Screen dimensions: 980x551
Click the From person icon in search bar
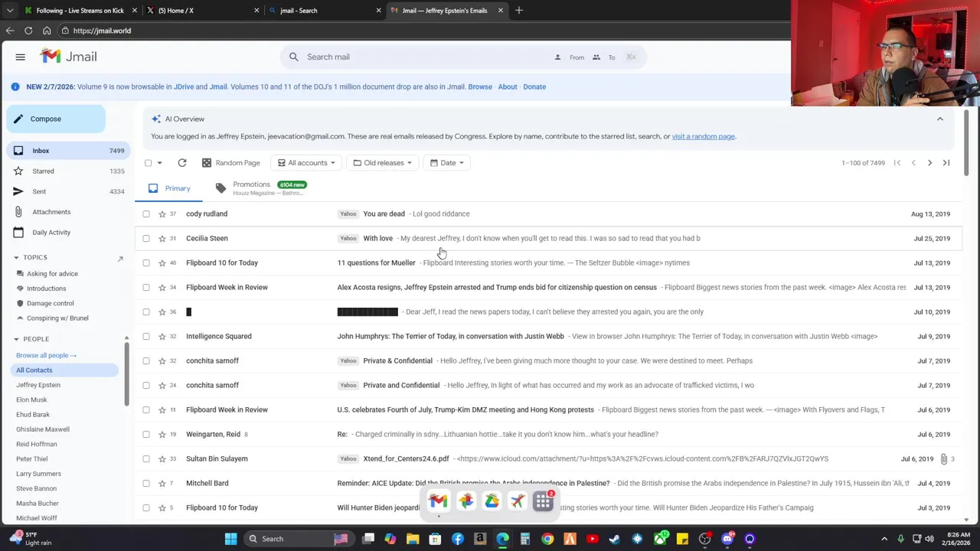coord(557,57)
